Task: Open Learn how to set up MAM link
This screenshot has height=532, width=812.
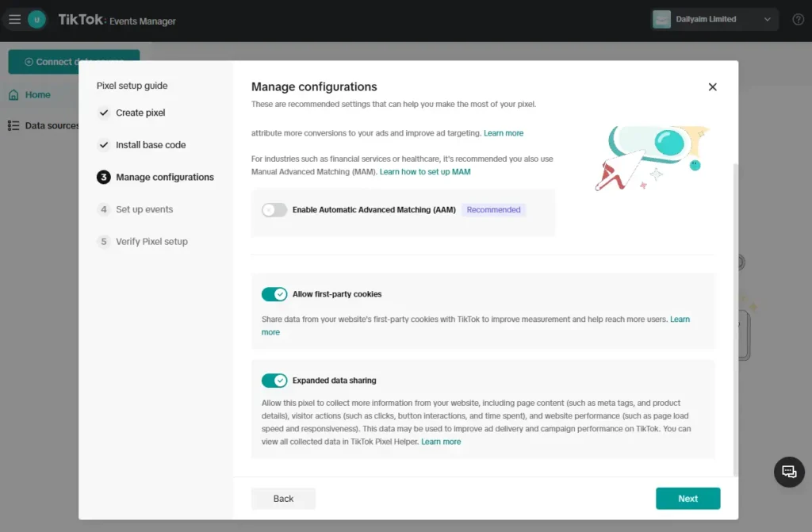Action: click(x=425, y=172)
